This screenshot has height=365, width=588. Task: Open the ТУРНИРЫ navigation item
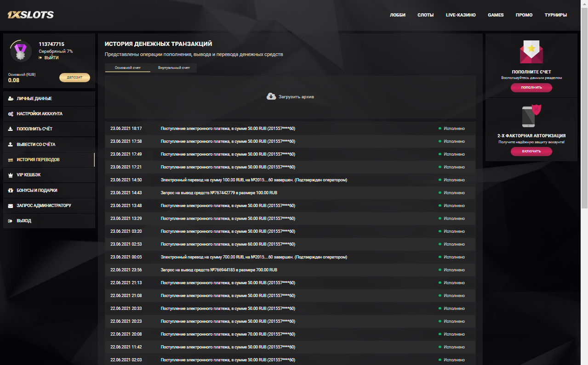click(555, 15)
